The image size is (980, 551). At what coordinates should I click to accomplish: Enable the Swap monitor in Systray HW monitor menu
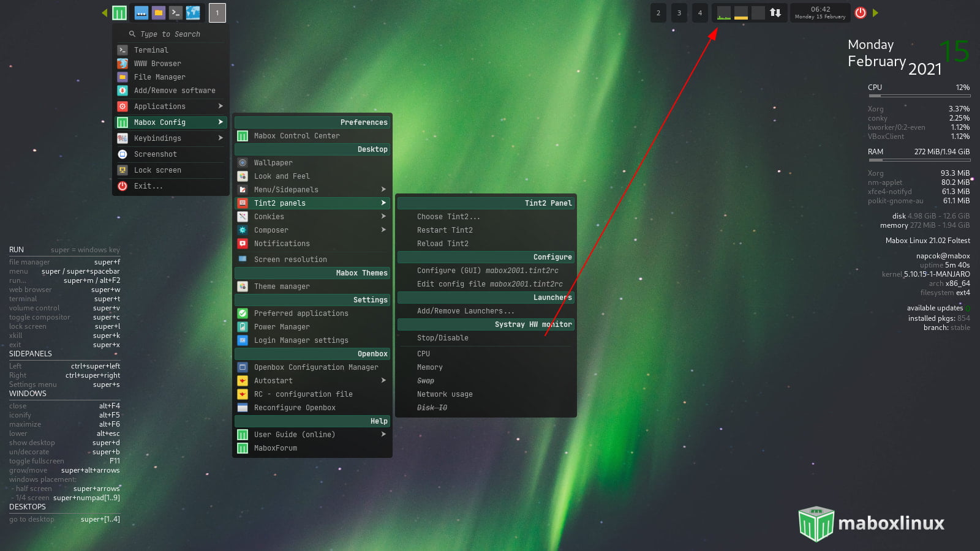pos(426,380)
